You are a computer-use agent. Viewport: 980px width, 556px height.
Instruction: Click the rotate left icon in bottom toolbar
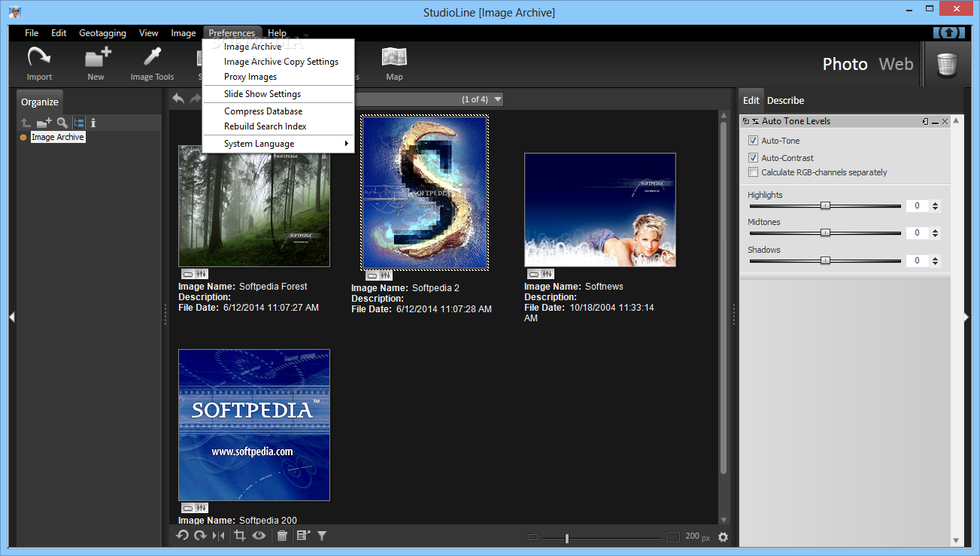182,536
